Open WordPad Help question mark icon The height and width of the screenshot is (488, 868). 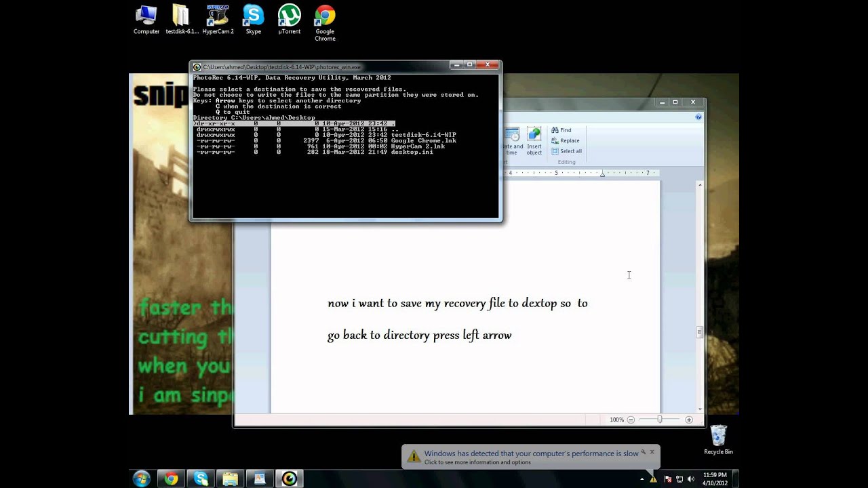[698, 117]
